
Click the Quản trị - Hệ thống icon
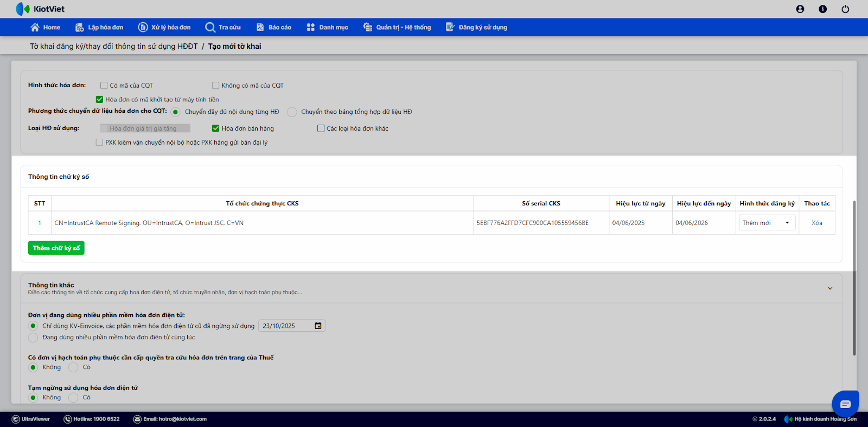point(368,27)
